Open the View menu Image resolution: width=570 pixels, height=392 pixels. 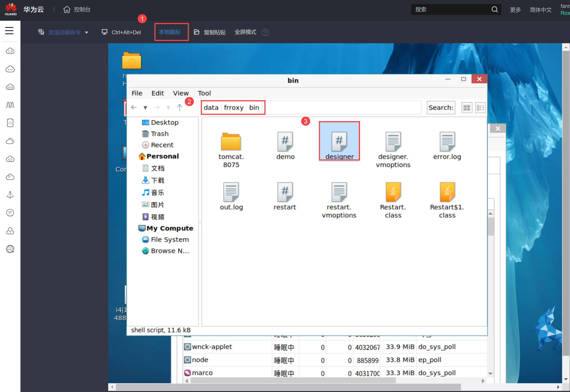[x=181, y=93]
